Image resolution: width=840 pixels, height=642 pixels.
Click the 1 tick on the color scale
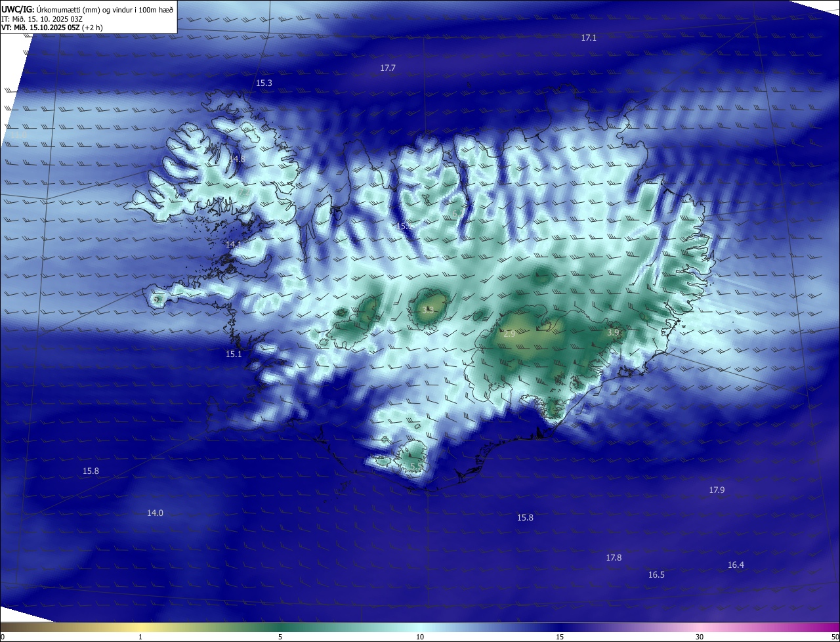pos(140,637)
